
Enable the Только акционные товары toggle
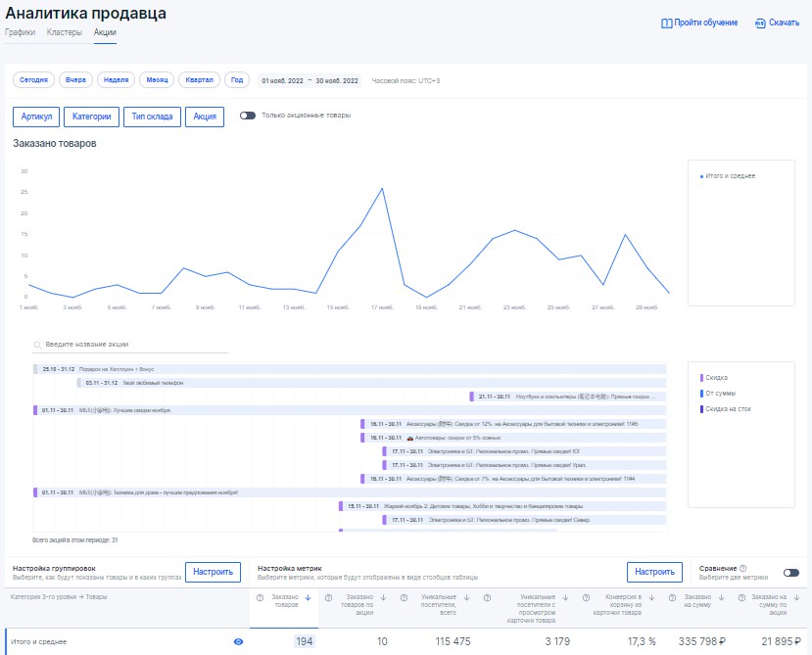(248, 116)
